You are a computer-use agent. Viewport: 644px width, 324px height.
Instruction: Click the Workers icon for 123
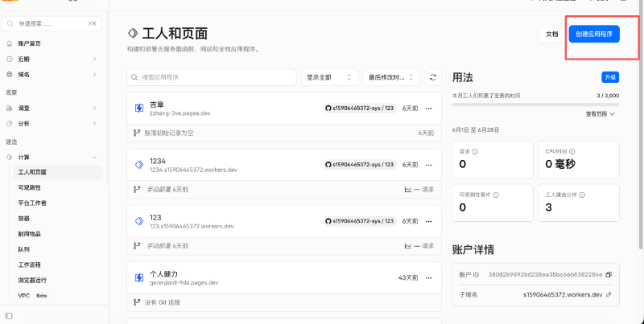click(139, 221)
